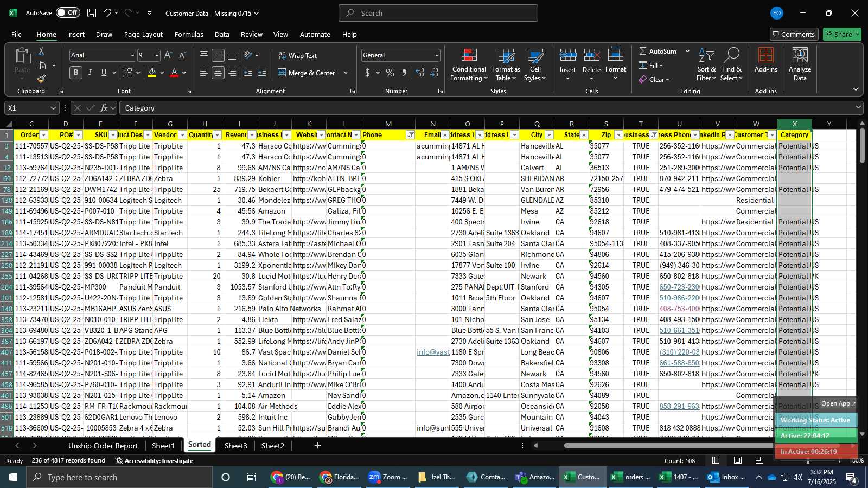Open Conditional Formatting
868x488 pixels.
pyautogui.click(x=469, y=65)
